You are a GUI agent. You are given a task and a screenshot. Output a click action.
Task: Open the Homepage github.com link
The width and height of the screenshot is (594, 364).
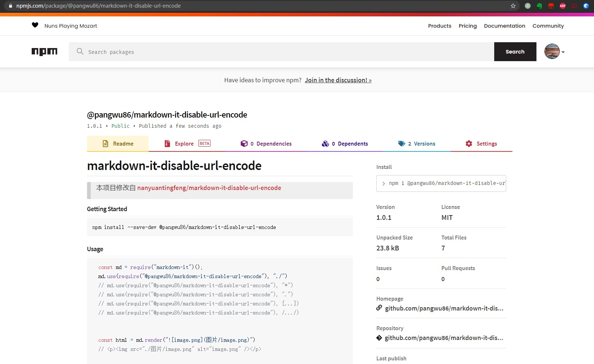point(444,308)
